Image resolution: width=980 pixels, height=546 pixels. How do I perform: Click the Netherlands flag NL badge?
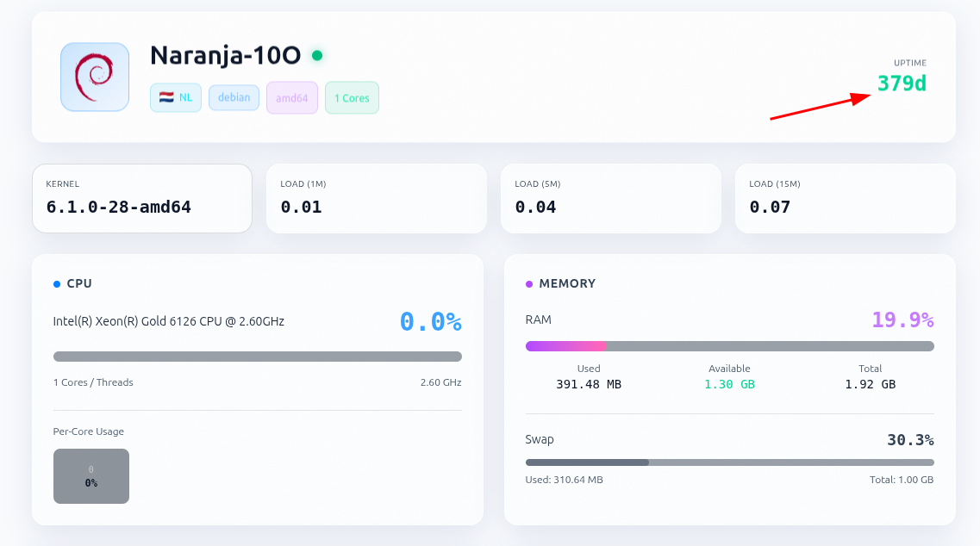coord(176,97)
